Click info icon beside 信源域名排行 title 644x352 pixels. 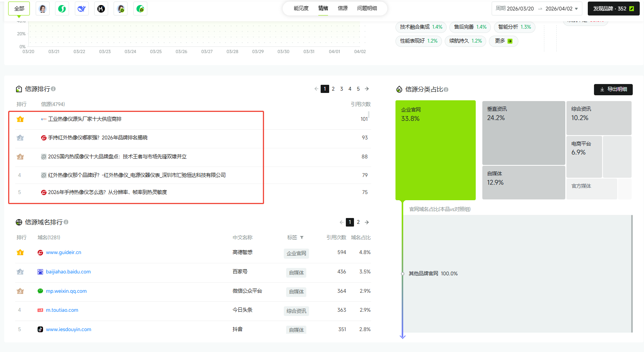pyautogui.click(x=66, y=222)
